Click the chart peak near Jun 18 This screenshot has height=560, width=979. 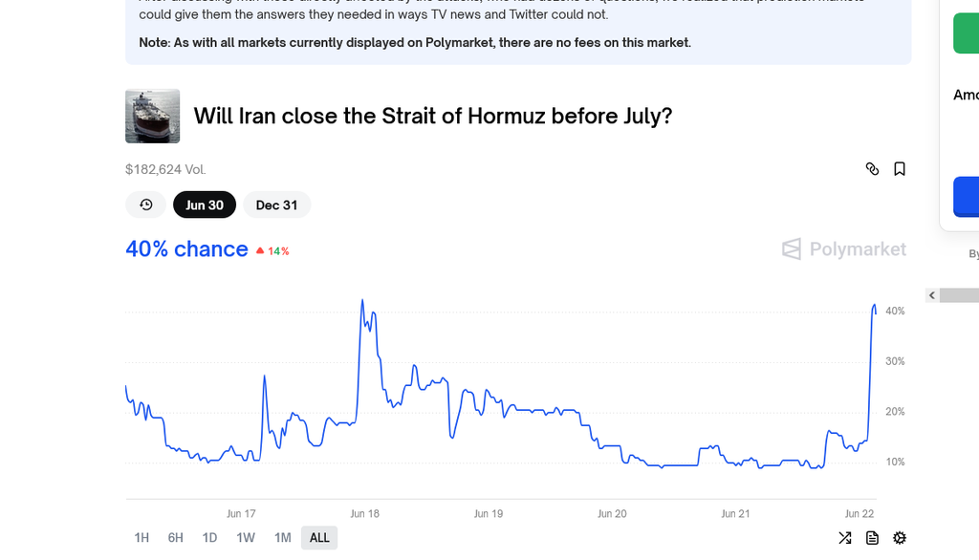pos(362,300)
